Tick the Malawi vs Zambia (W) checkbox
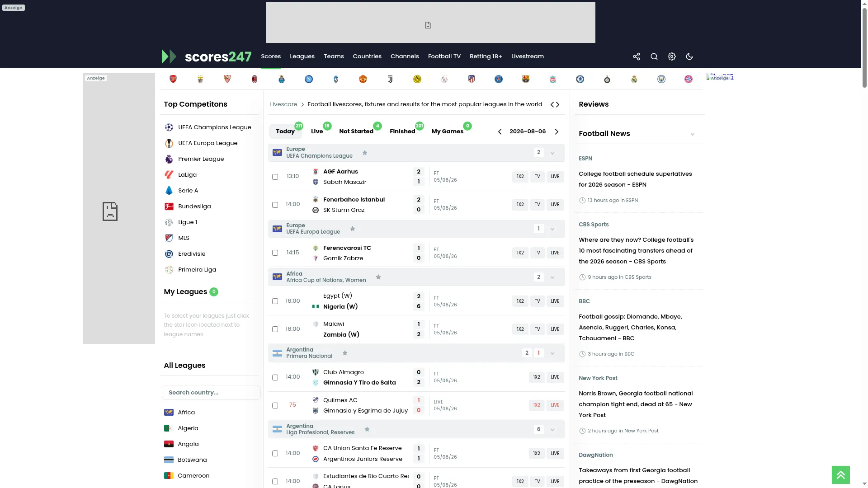 [x=275, y=329]
